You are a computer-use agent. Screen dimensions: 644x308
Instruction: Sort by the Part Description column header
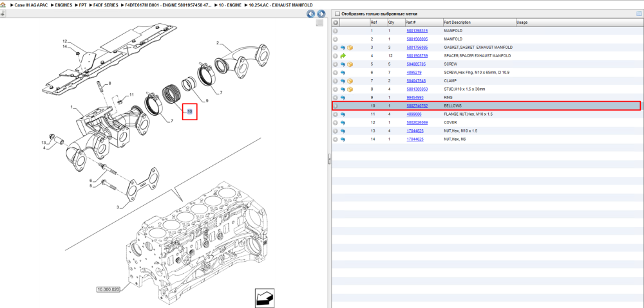tap(479, 23)
